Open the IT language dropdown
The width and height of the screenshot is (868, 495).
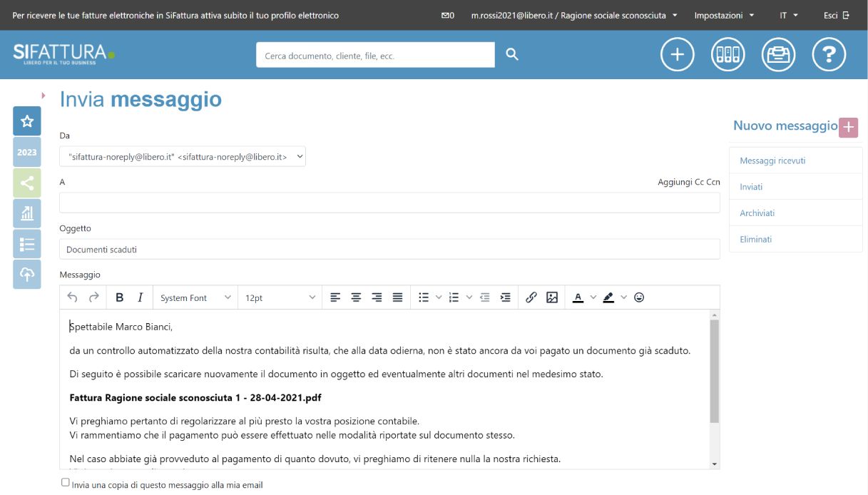point(789,15)
